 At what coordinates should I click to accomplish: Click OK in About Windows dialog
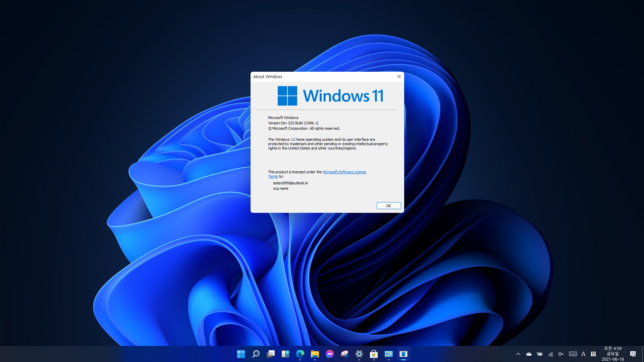click(x=388, y=206)
